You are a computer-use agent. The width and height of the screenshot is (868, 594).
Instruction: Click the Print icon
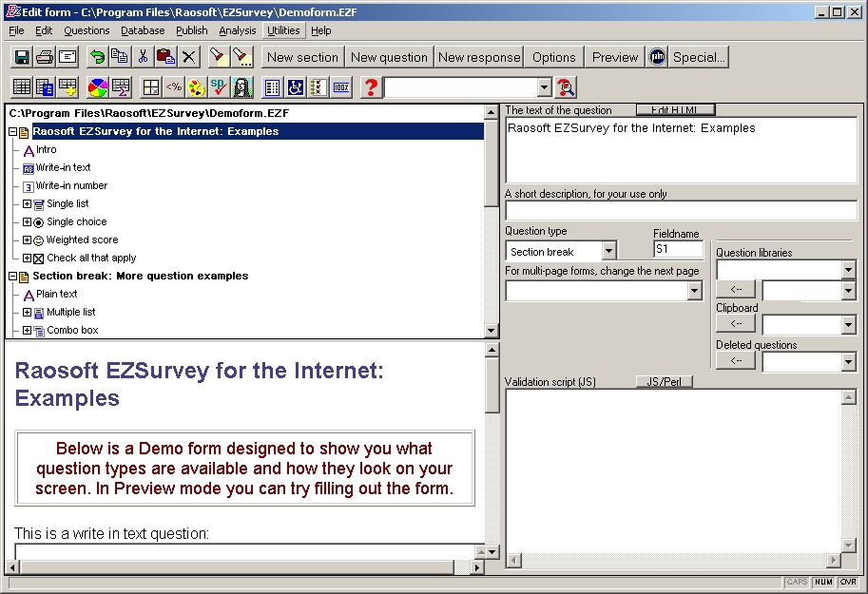point(45,57)
